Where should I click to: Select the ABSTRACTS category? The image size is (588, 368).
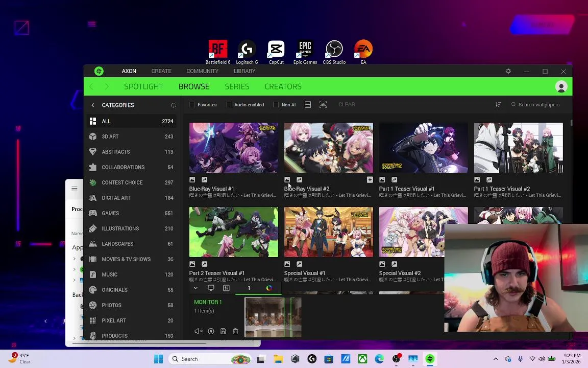131,152
